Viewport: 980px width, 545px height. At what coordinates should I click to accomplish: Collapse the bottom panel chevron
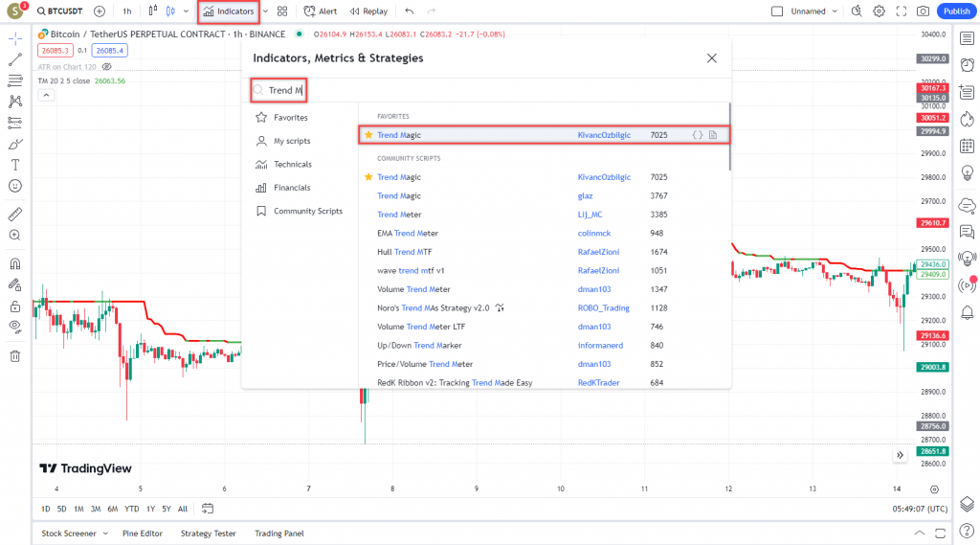[x=920, y=534]
